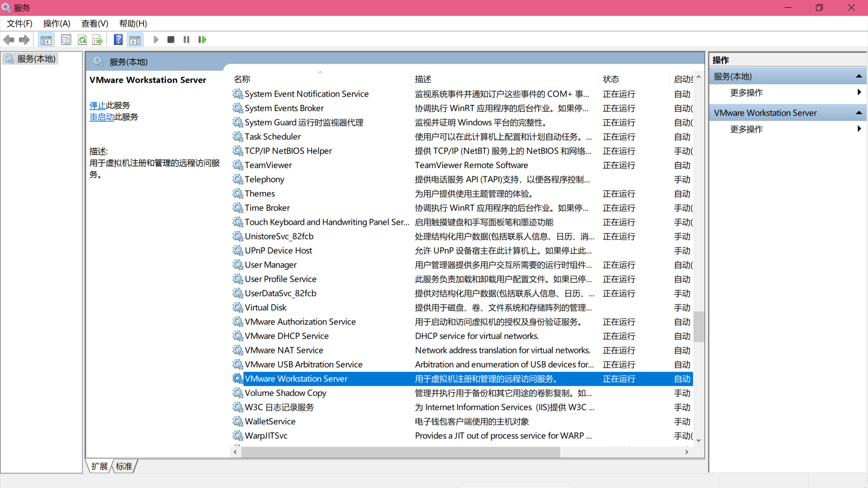Click the Export List toolbar icon
The image size is (868, 488).
[98, 40]
